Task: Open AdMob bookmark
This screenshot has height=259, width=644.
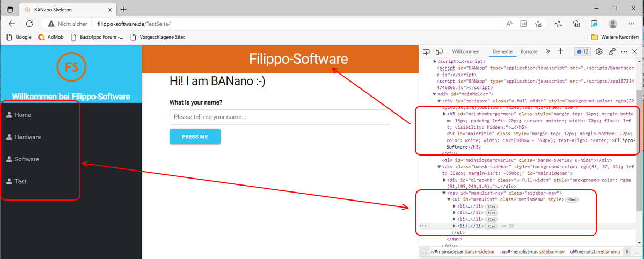Action: click(x=52, y=38)
